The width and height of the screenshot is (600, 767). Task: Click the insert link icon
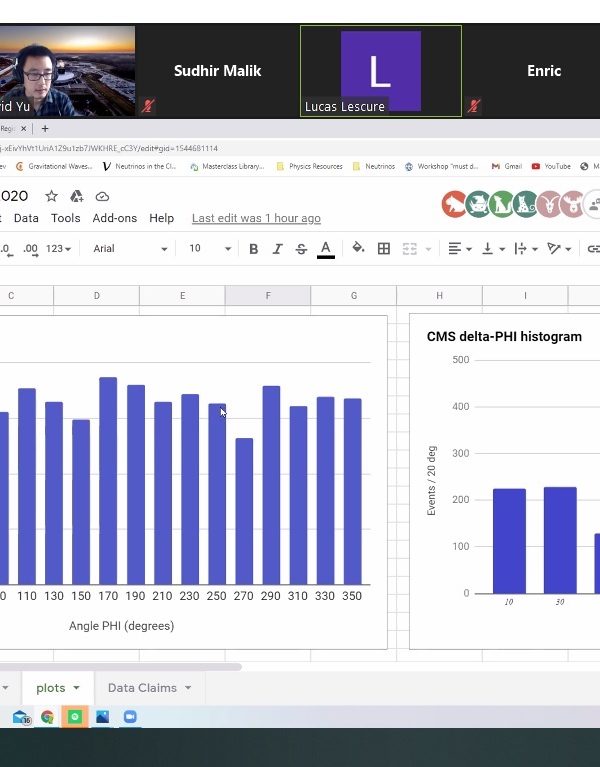pyautogui.click(x=593, y=249)
